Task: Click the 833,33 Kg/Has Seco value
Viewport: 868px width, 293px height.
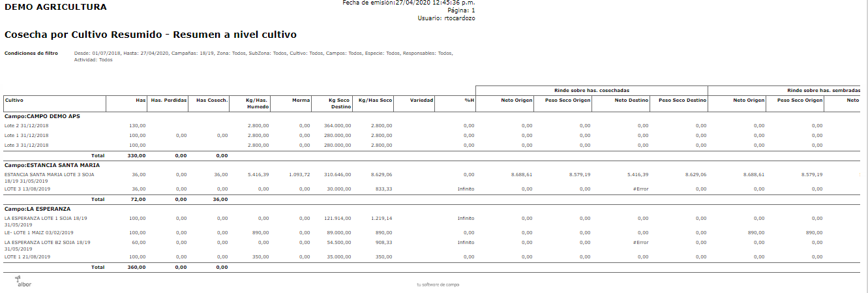Action: 384,189
